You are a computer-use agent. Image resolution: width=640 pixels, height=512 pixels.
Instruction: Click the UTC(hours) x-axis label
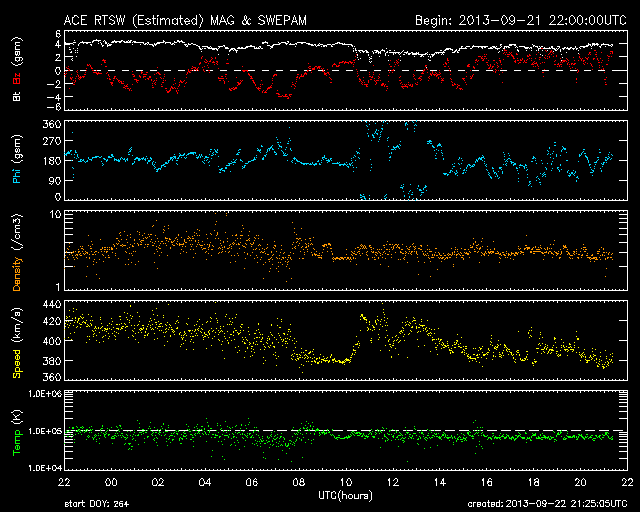click(344, 495)
